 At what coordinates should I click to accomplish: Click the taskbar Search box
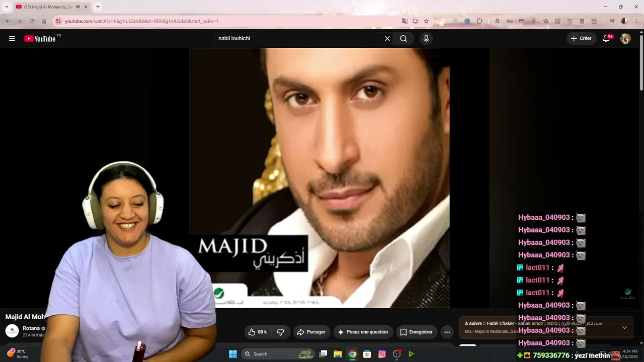click(278, 354)
